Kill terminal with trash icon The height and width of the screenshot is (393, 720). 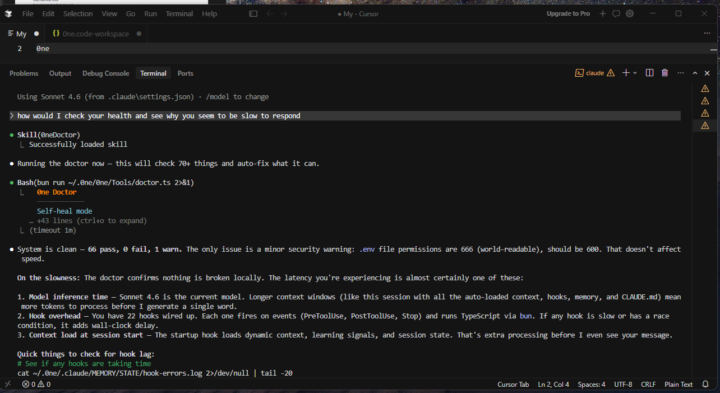664,73
